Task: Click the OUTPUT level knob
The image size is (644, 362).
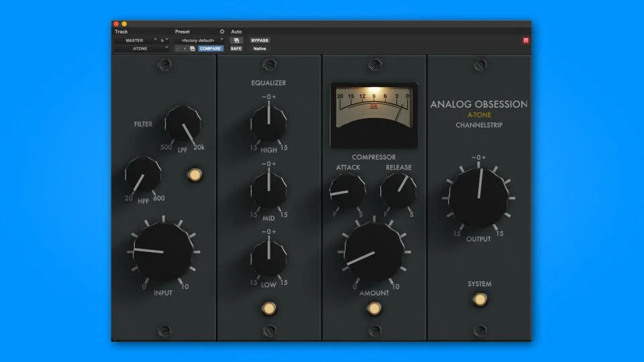Action: tap(479, 198)
